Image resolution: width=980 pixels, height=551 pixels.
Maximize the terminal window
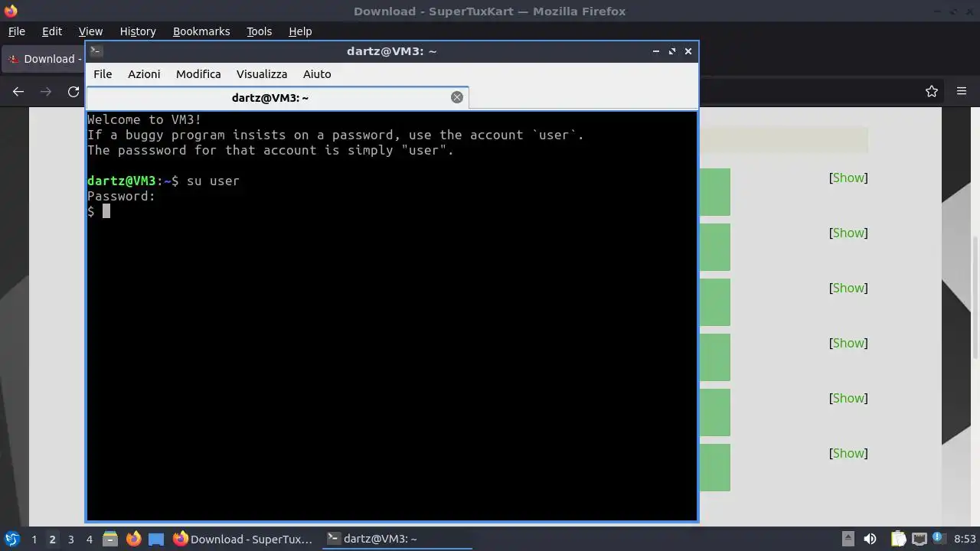tap(672, 51)
